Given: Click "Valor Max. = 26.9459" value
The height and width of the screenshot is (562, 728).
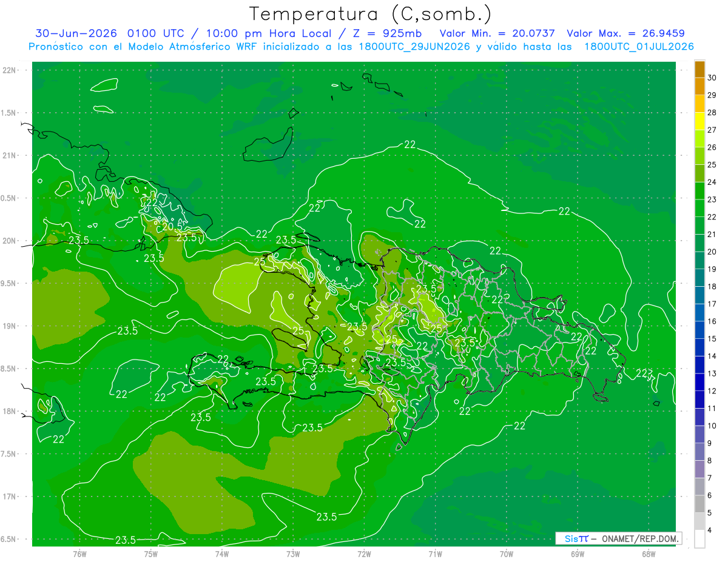Looking at the screenshot, I should 625,33.
